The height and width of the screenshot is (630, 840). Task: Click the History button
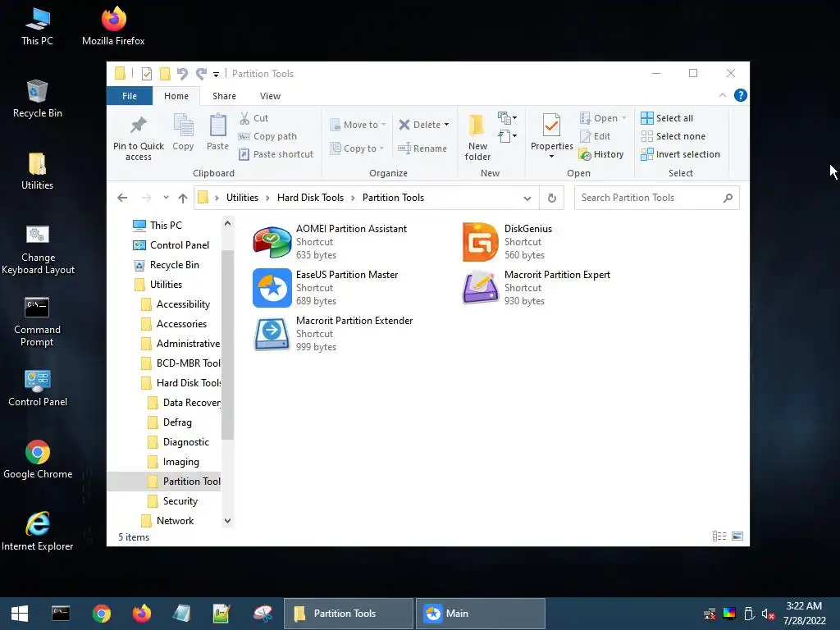[x=601, y=154]
